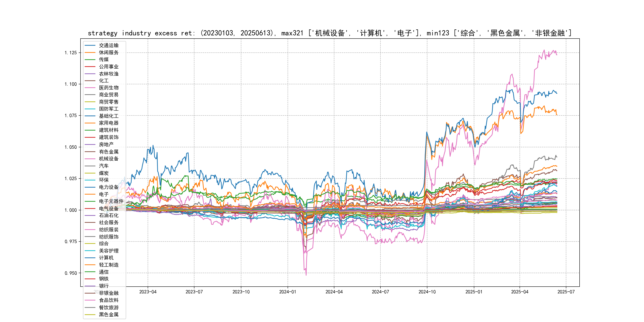Click the 计算机 legend entry
This screenshot has height=322, width=644.
pos(106,257)
